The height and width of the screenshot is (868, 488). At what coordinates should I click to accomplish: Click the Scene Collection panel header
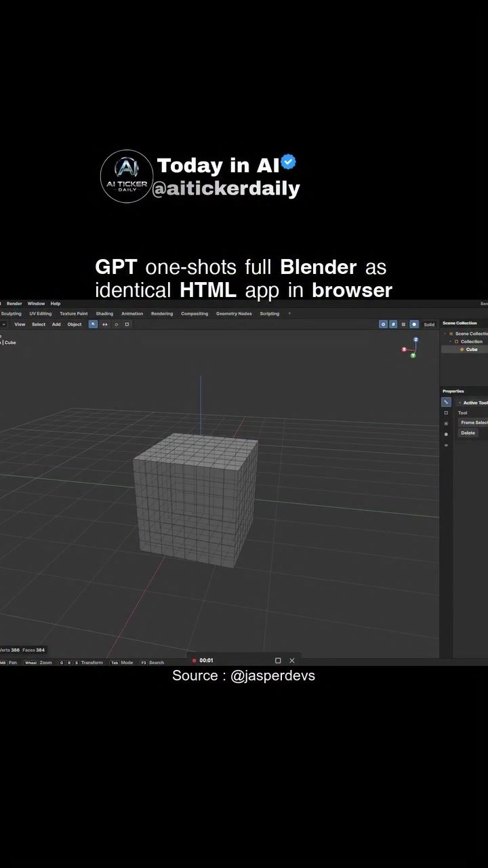coord(460,323)
